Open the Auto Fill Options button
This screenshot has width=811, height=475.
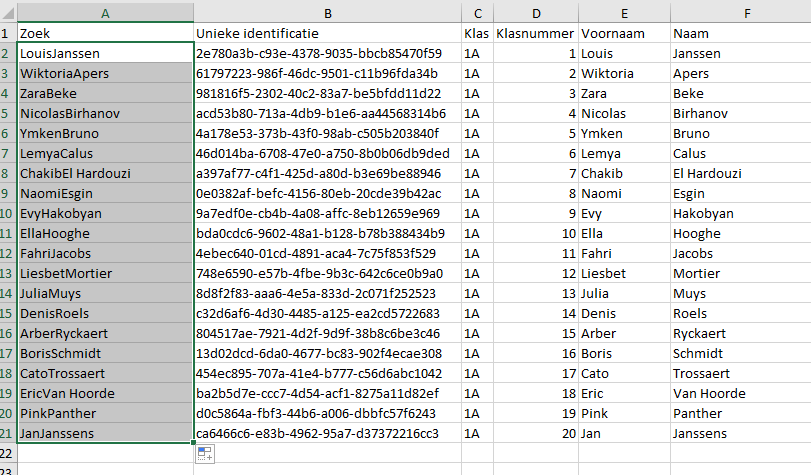pos(205,454)
